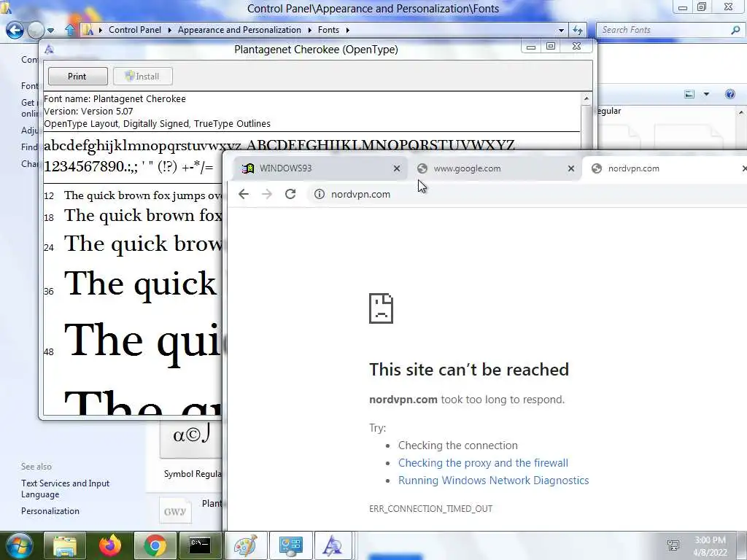The height and width of the screenshot is (560, 747).
Task: Select the Plantagenet Cherokee font thumbnail
Action: (x=175, y=511)
